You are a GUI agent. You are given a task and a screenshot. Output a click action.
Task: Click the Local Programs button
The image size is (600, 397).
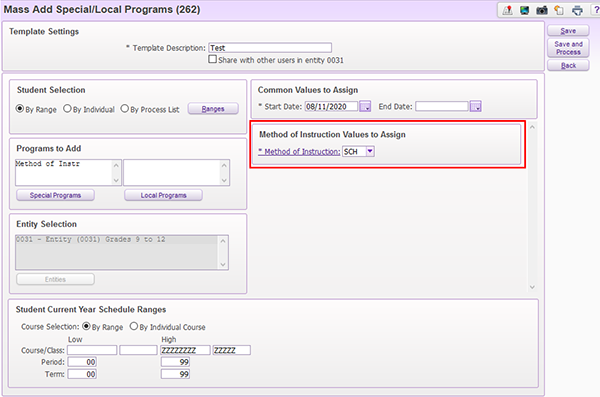[163, 195]
